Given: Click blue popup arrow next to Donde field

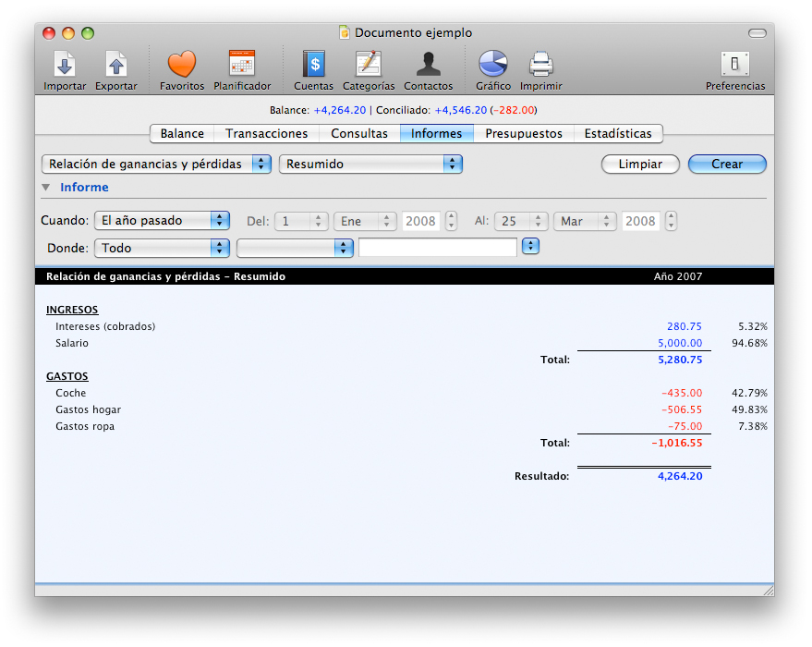Looking at the screenshot, I should (x=531, y=246).
